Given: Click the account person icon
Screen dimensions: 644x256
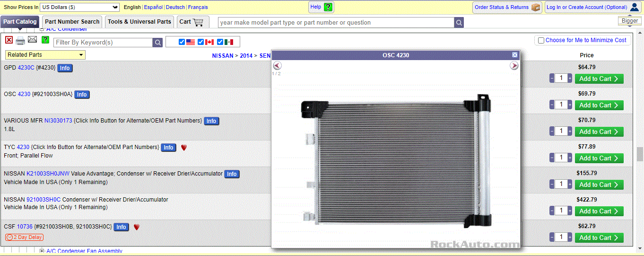Looking at the screenshot, I should (x=634, y=7).
